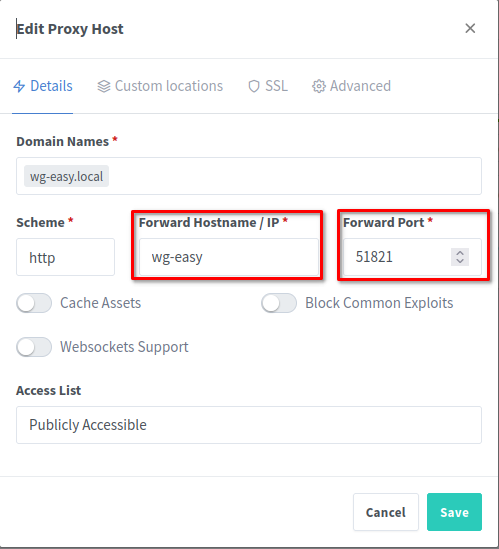
Task: Click the Forward Port field showing 51821
Action: pos(412,257)
